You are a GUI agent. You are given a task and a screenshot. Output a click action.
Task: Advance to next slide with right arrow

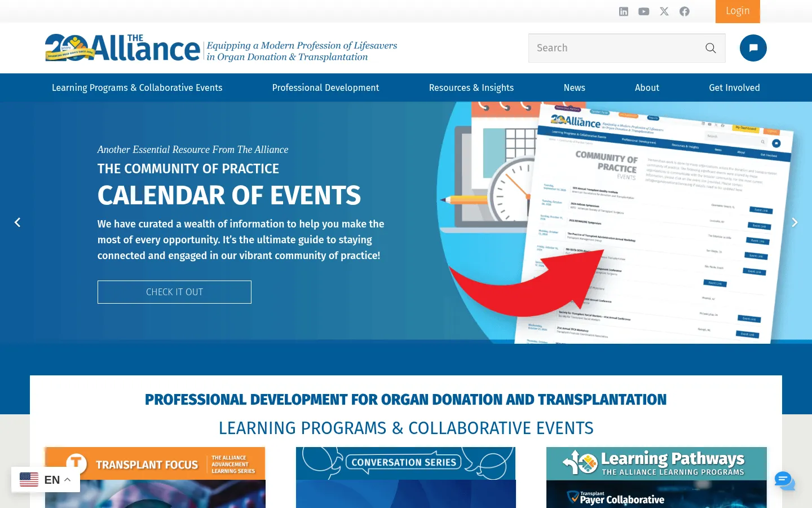[795, 222]
